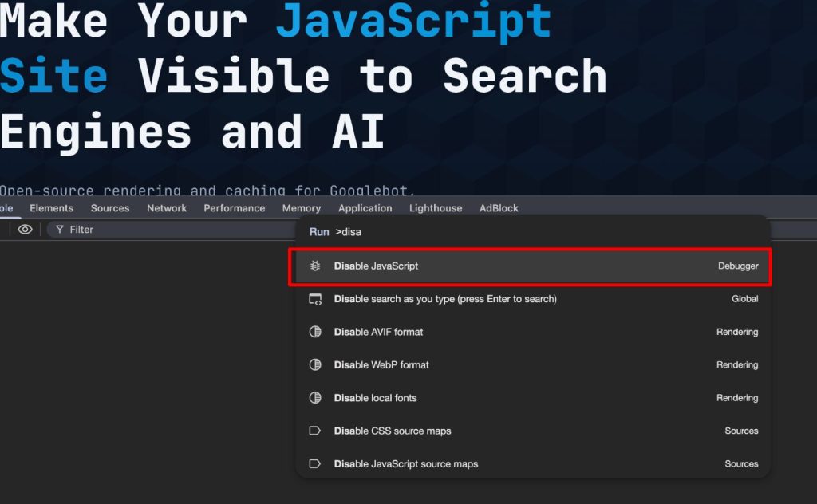The width and height of the screenshot is (817, 504).
Task: Click the rendering icon beside Disable local fonts
Action: (x=315, y=398)
